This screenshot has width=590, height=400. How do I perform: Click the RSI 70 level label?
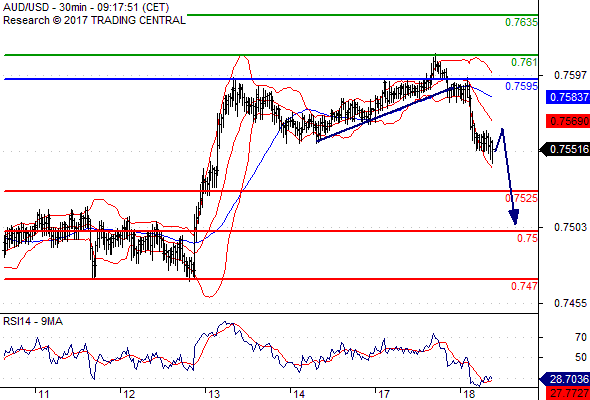pos(581,337)
